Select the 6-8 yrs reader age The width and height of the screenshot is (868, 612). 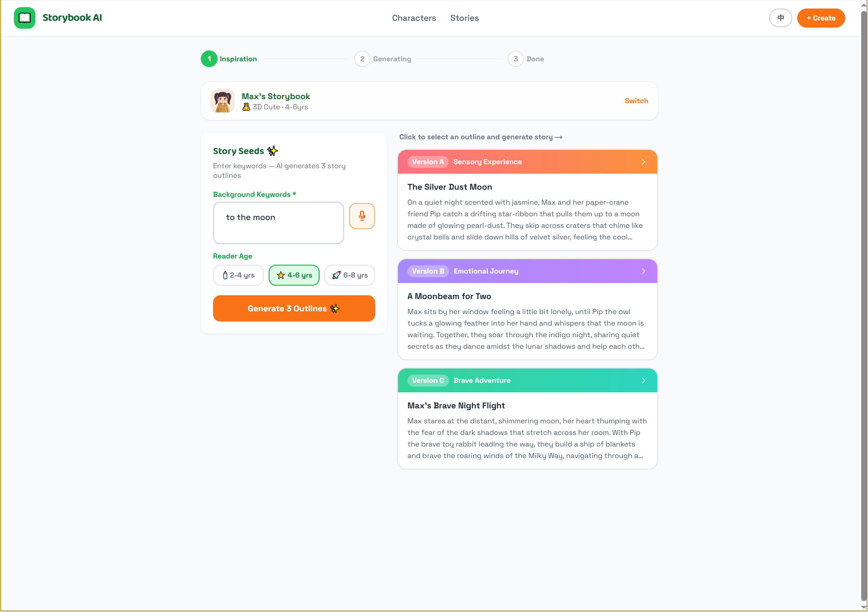click(x=349, y=275)
